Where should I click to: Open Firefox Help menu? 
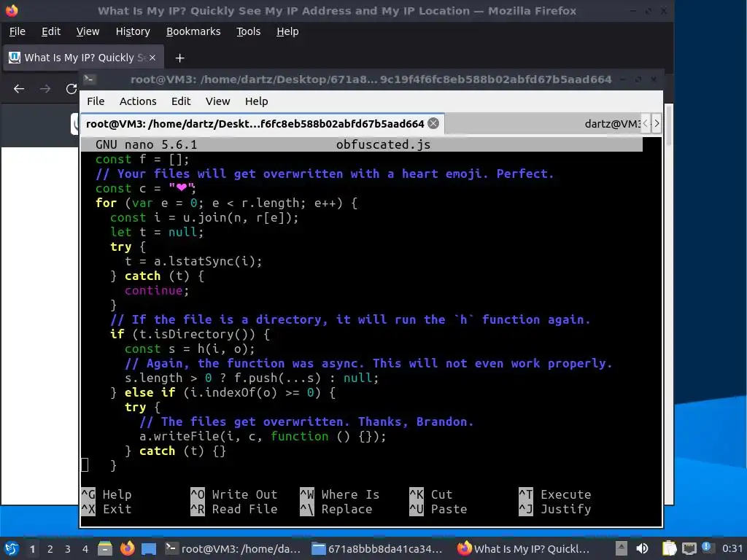(287, 31)
